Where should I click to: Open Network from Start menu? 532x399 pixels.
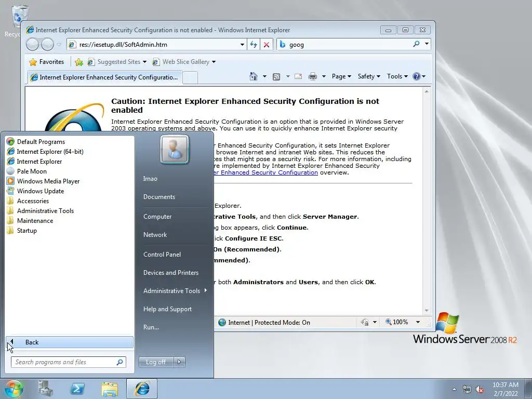155,235
